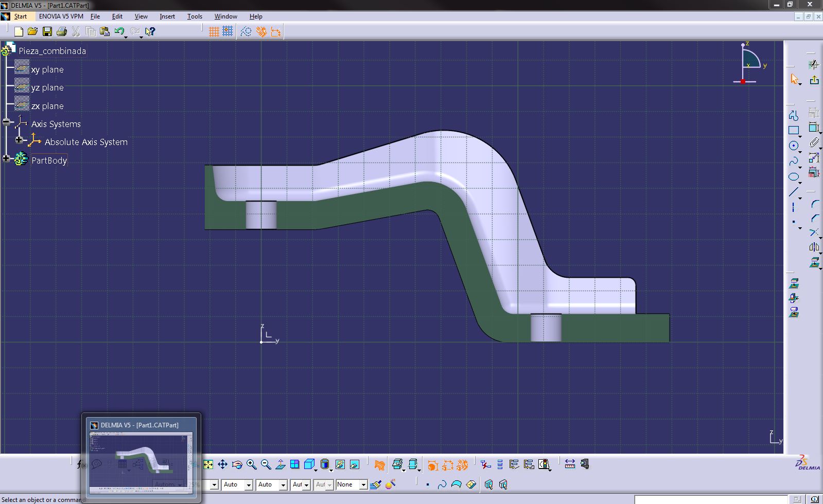The image size is (823, 504).
Task: Select the arrow Select tool
Action: tap(794, 79)
